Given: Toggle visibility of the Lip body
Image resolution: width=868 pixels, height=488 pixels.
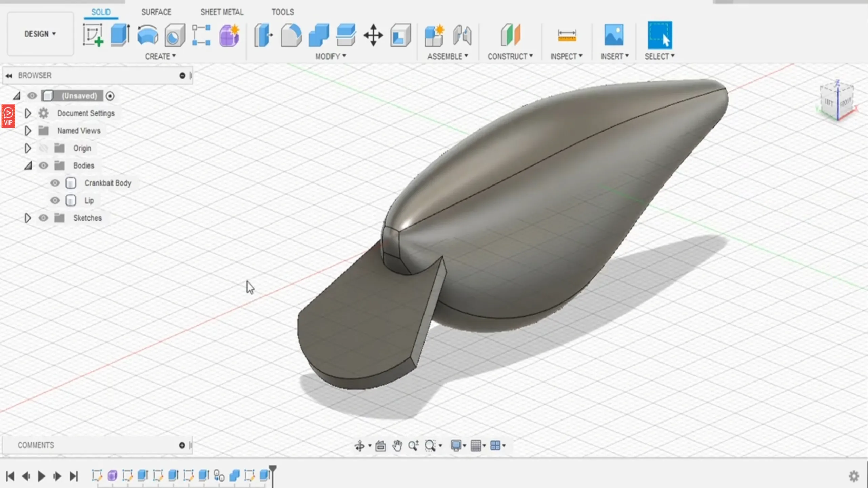Looking at the screenshot, I should pos(55,201).
